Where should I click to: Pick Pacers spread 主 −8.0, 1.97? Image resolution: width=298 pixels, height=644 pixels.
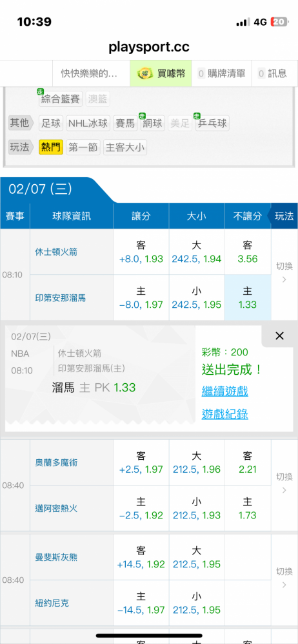[141, 298]
